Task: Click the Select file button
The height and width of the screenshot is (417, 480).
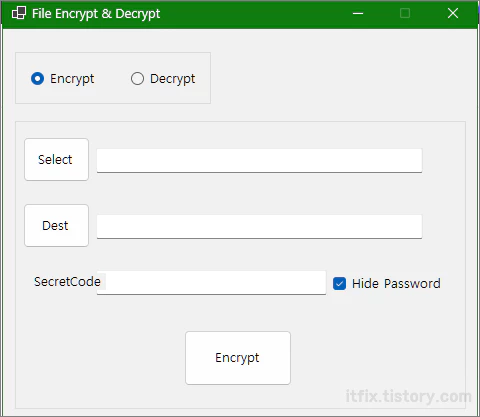Action: coord(56,160)
